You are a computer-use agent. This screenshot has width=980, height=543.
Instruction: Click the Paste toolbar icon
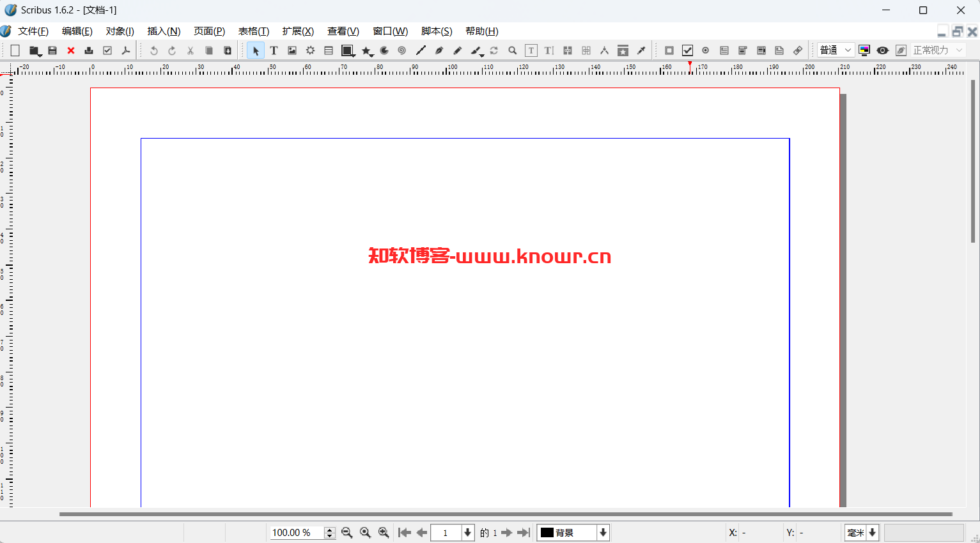pyautogui.click(x=228, y=50)
